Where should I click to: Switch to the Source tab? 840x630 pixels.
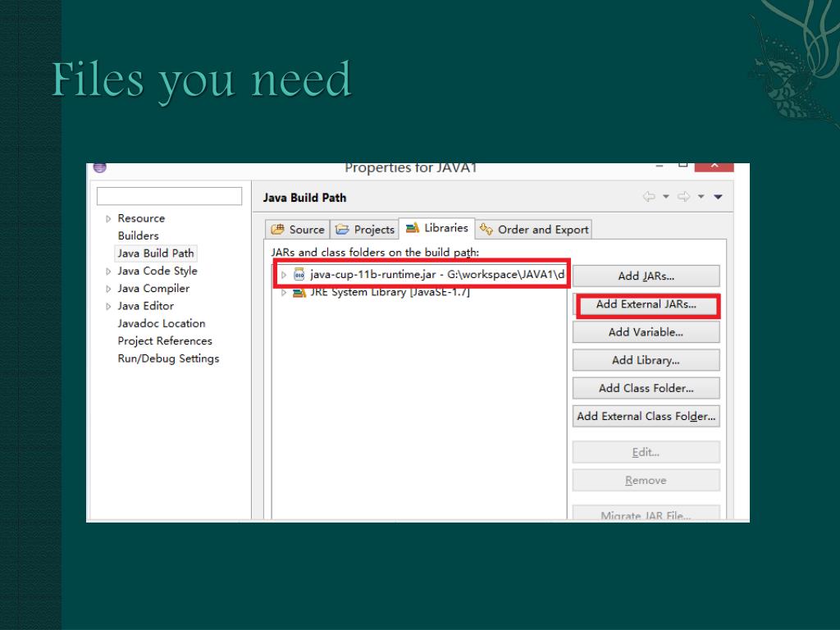(x=297, y=230)
